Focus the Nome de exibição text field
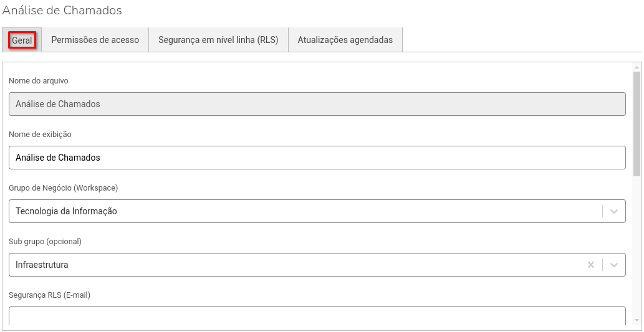This screenshot has width=644, height=332. pos(317,158)
